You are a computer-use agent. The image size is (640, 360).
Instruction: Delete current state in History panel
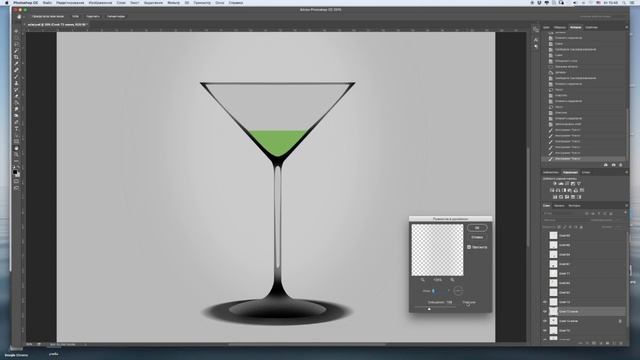(x=621, y=165)
